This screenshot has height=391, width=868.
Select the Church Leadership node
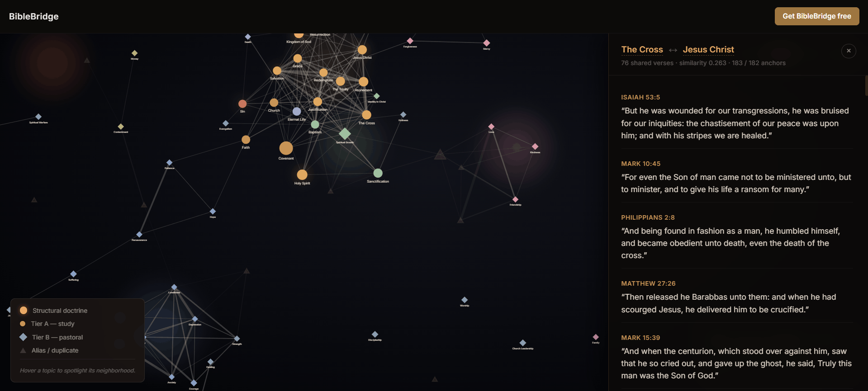[523, 343]
